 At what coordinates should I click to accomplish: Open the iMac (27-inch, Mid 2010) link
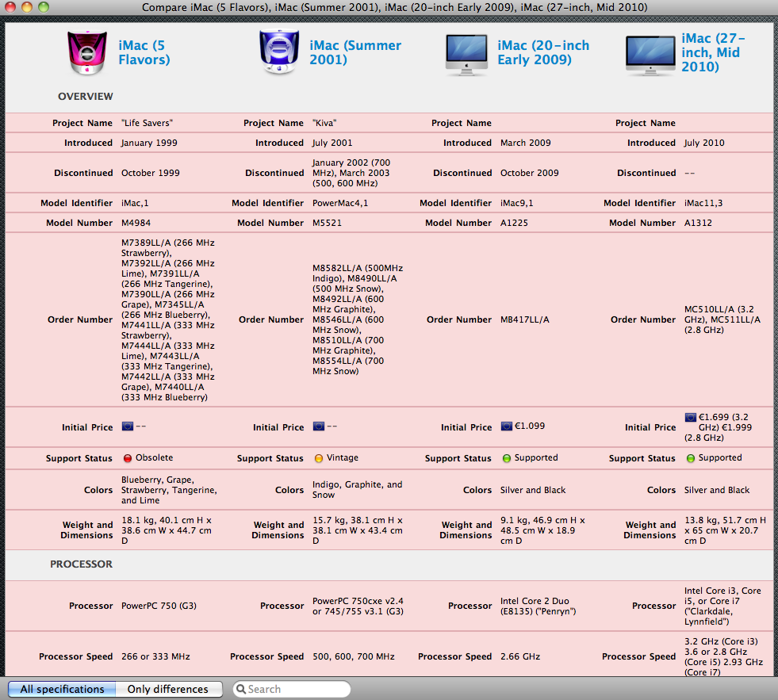(713, 52)
